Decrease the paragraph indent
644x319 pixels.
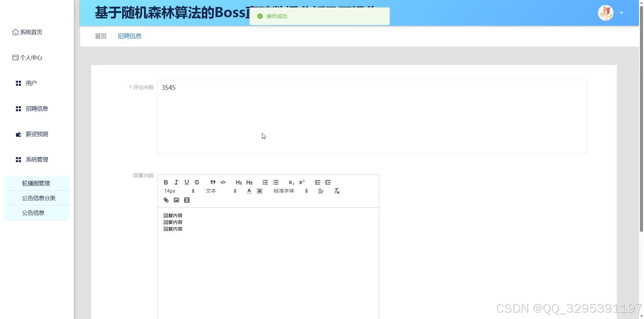318,182
